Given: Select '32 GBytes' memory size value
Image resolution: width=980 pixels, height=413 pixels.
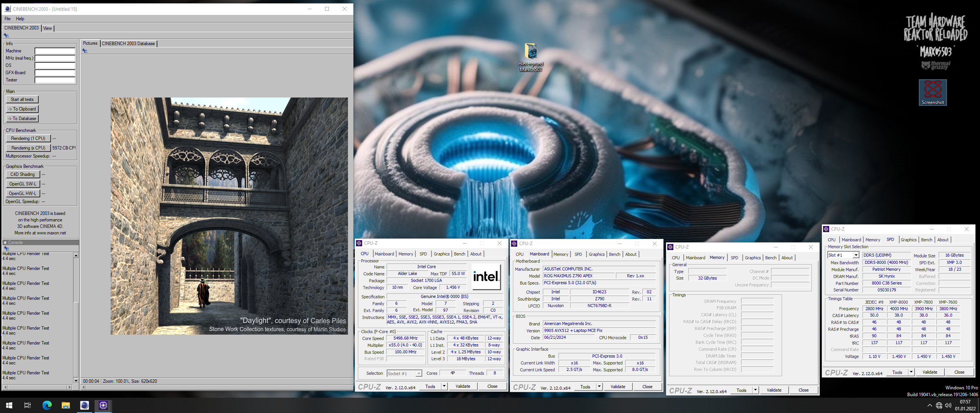Looking at the screenshot, I should [707, 278].
